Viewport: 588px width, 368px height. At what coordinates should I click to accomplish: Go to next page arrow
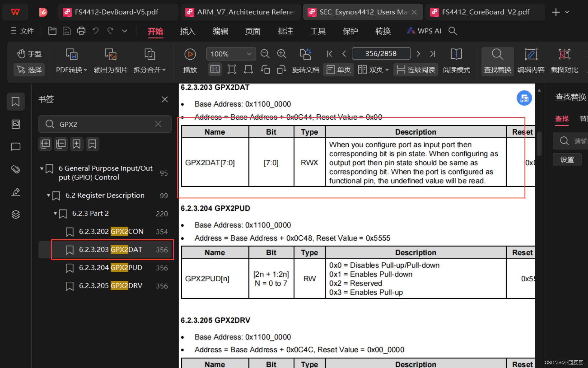(x=418, y=54)
